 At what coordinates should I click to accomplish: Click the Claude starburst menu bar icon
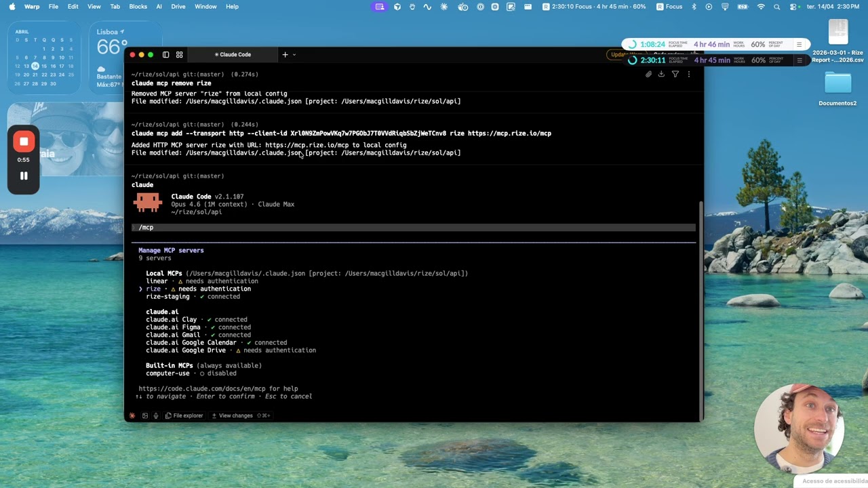point(444,6)
